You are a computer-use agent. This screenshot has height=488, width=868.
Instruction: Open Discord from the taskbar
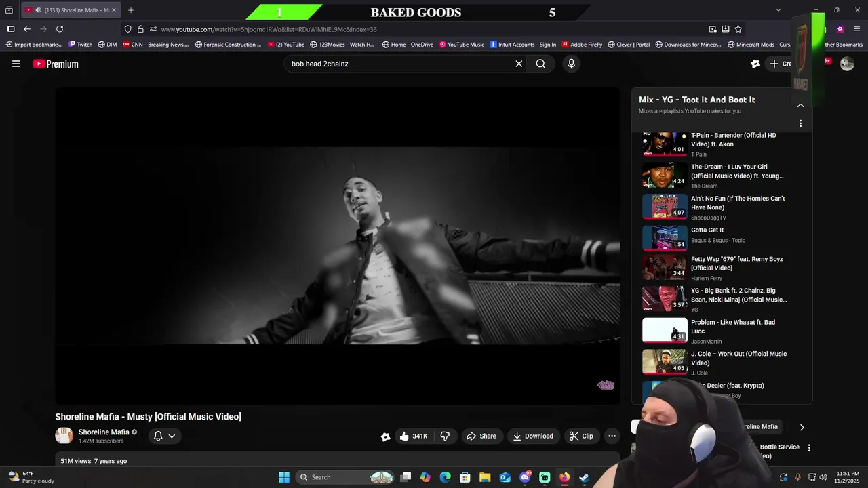[525, 477]
